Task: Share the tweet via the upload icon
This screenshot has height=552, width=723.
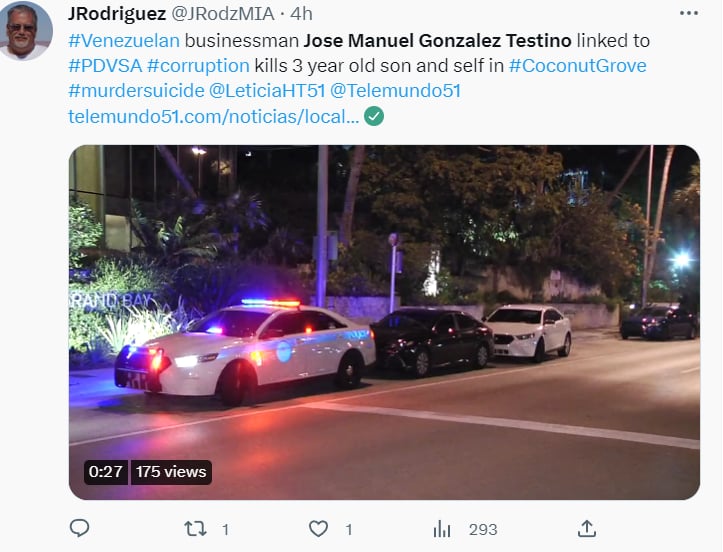Action: 587,528
